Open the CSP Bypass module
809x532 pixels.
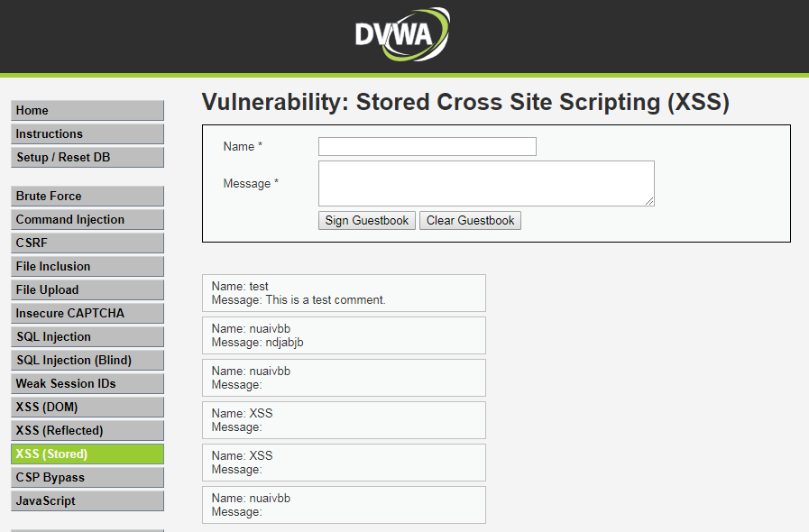click(x=87, y=478)
